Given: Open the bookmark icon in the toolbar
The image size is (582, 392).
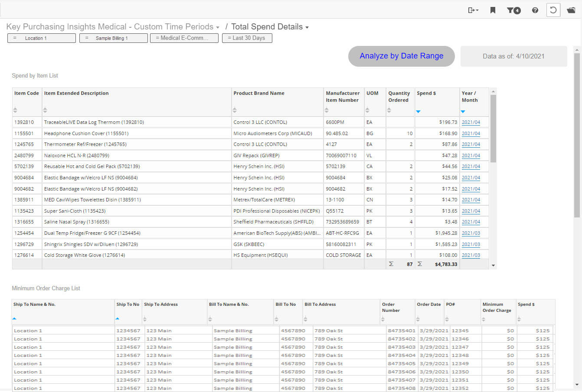Looking at the screenshot, I should click(493, 10).
